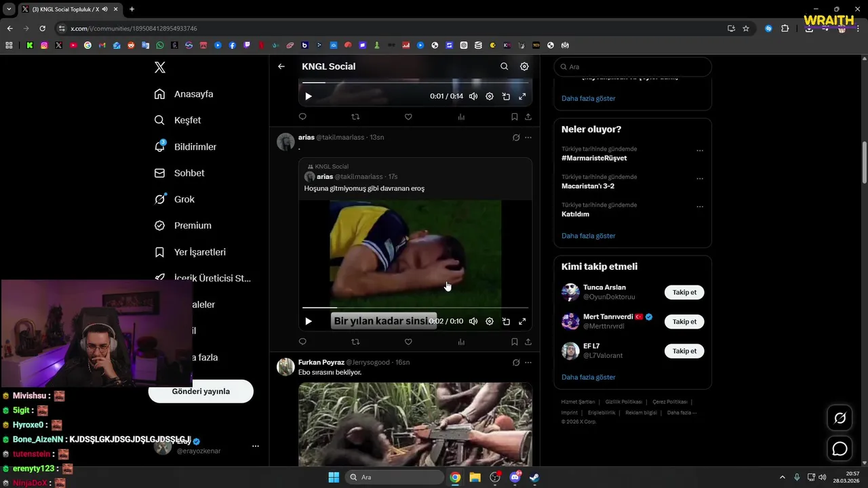868x488 pixels.
Task: Play the arias quoted video
Action: click(309, 321)
